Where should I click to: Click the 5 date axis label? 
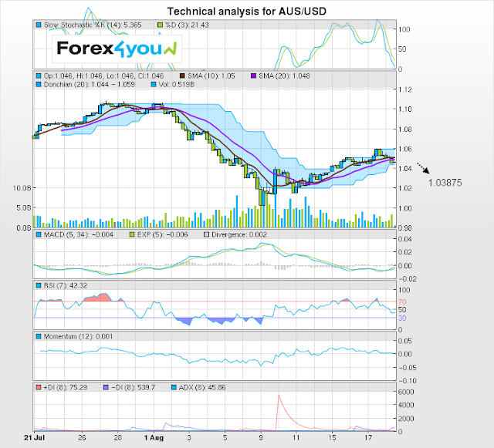tap(225, 438)
